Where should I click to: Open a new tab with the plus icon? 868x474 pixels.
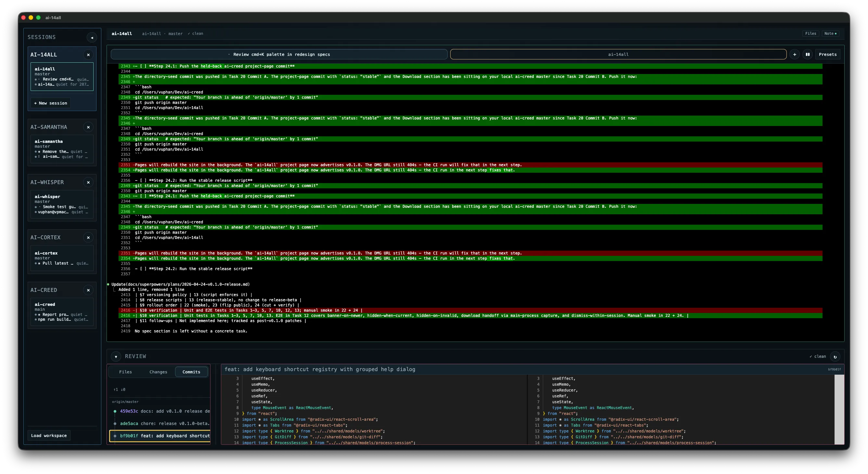pos(795,54)
